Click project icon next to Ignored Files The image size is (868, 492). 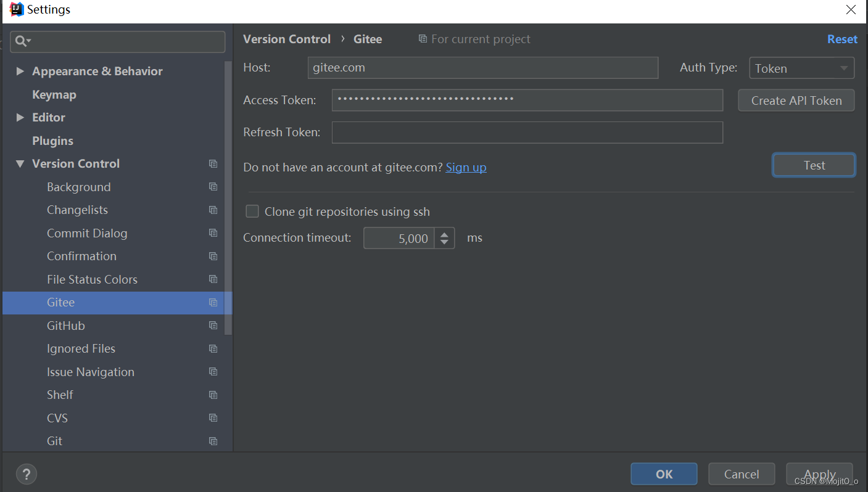coord(213,349)
